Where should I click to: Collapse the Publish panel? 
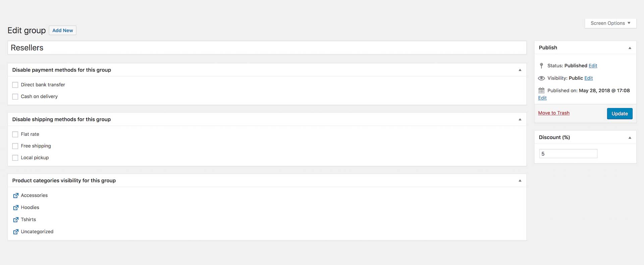tap(629, 48)
